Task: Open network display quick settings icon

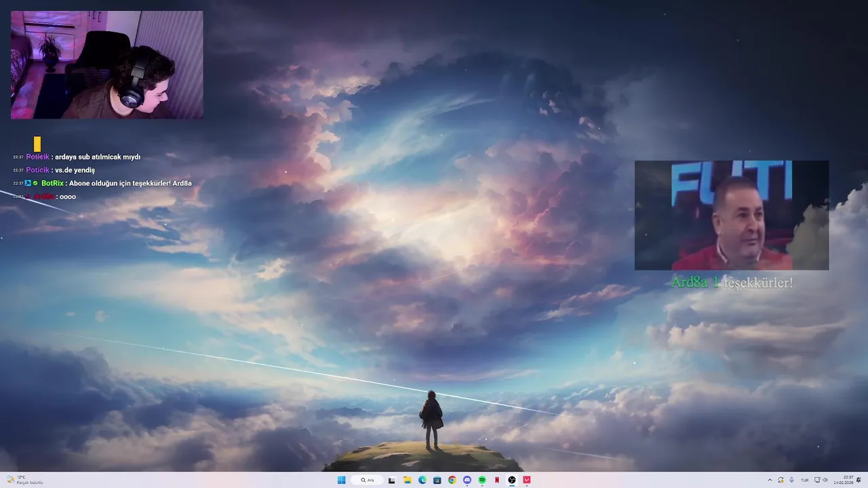Action: click(817, 480)
